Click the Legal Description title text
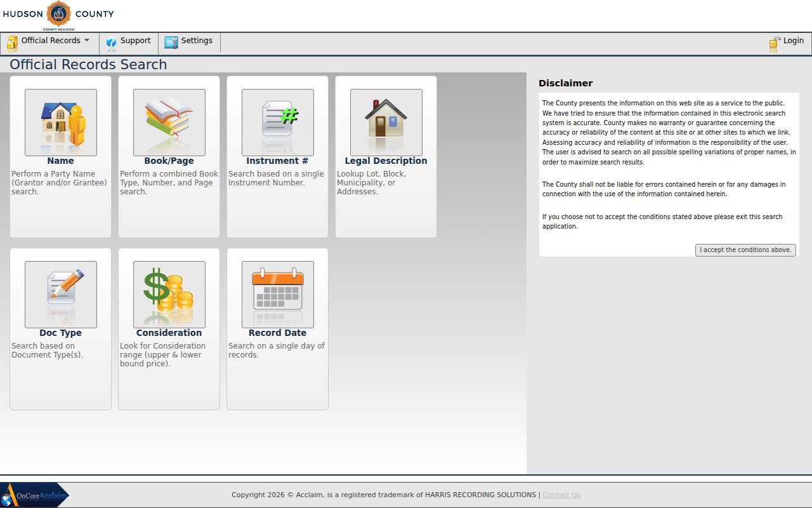The width and height of the screenshot is (812, 508). pos(386,161)
